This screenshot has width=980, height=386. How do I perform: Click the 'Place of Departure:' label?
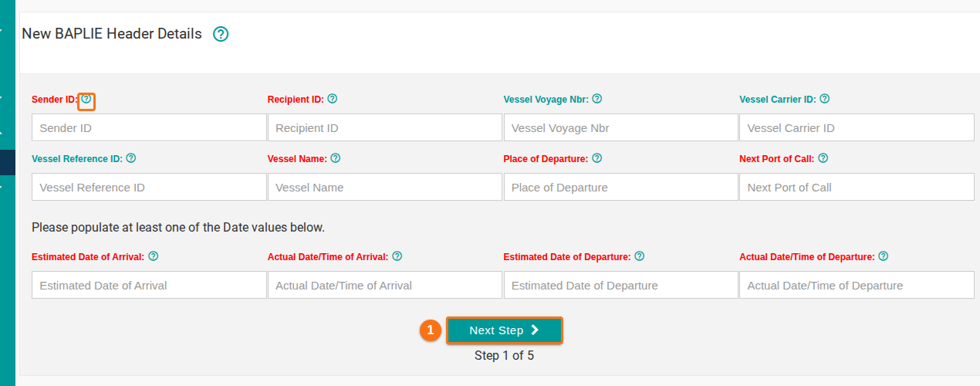pos(546,159)
